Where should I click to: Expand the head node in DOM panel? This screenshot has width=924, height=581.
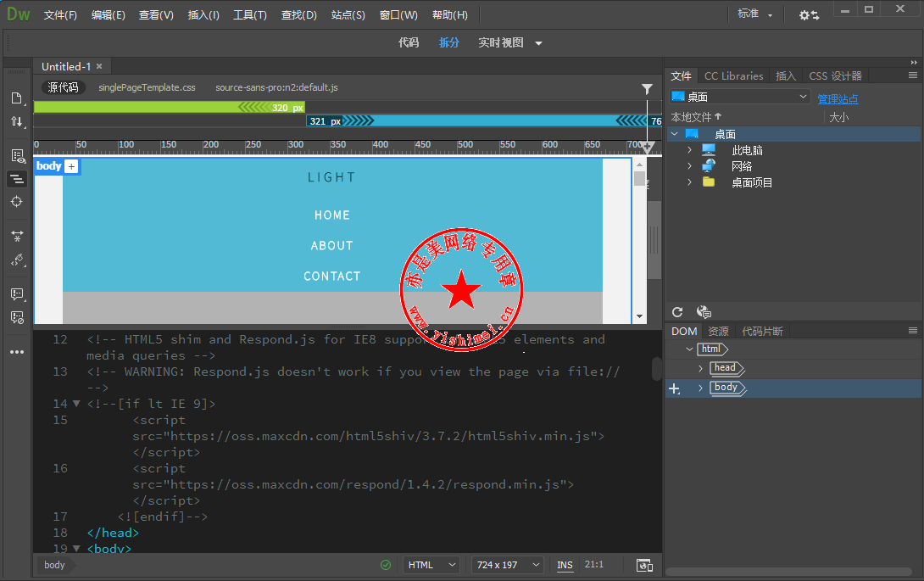701,369
